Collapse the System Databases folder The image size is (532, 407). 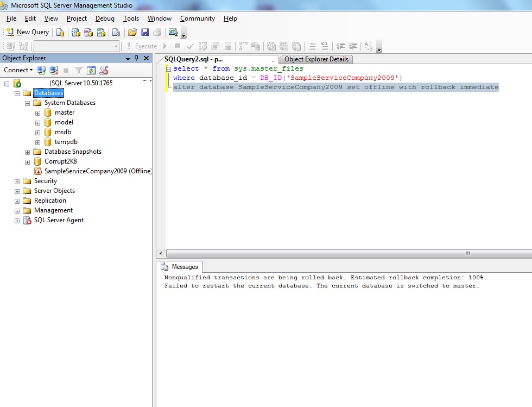pyautogui.click(x=27, y=103)
